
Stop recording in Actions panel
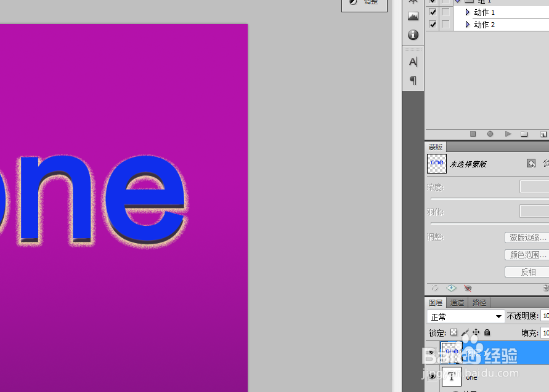tap(473, 134)
